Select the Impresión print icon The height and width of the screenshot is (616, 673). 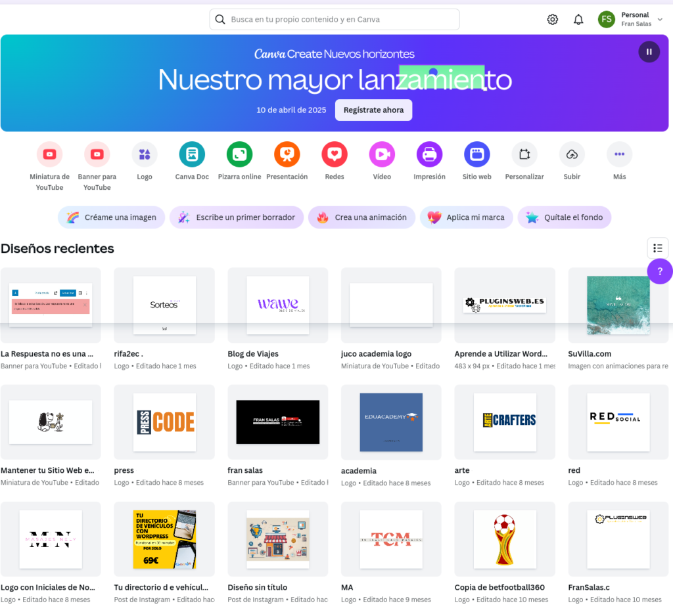(x=429, y=154)
